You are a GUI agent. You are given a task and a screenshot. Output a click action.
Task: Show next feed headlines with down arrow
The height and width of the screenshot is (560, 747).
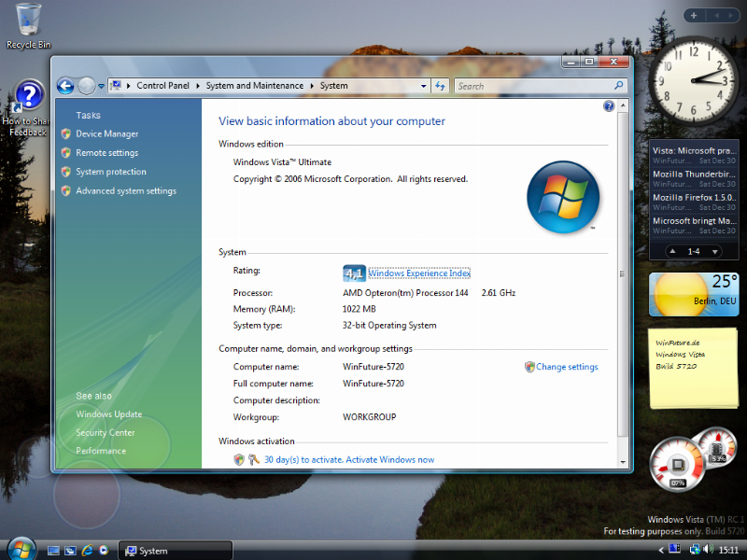714,251
